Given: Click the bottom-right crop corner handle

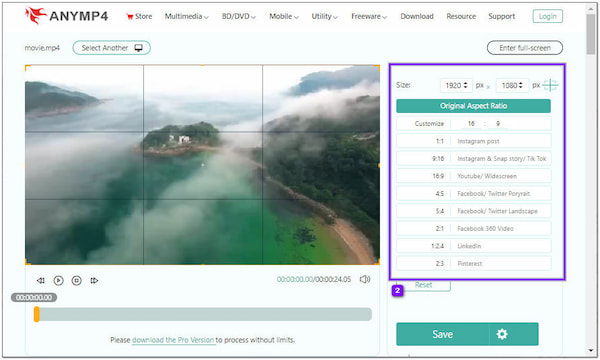Looking at the screenshot, I should (x=377, y=262).
